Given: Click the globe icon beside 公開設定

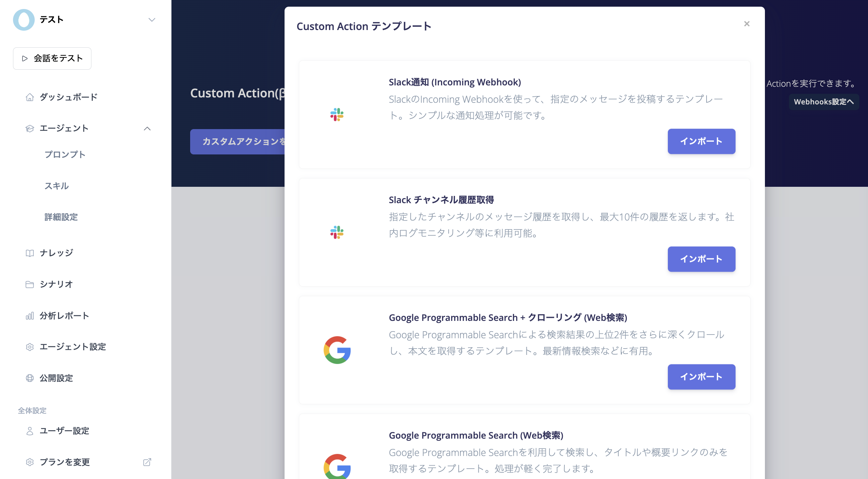Looking at the screenshot, I should click(30, 378).
